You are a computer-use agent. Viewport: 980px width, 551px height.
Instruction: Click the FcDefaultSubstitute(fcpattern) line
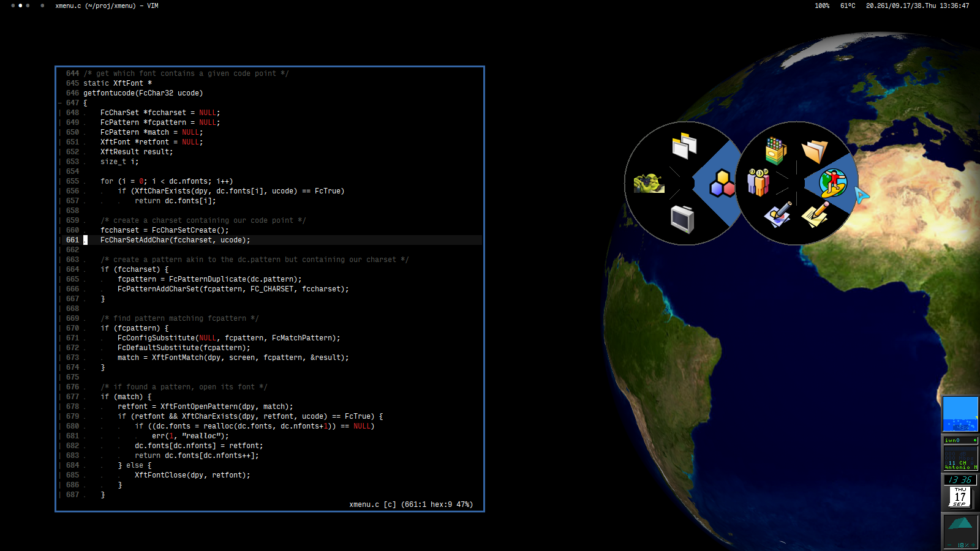[x=184, y=348]
